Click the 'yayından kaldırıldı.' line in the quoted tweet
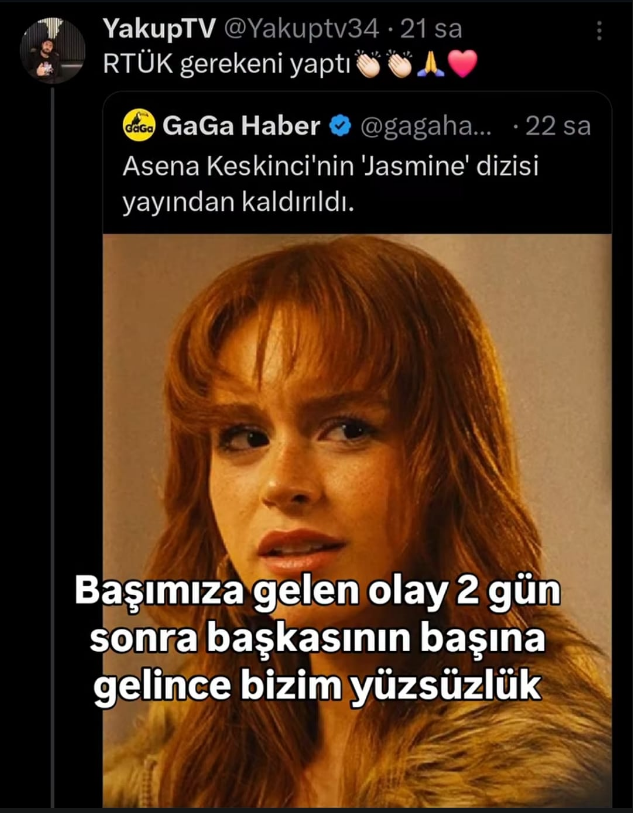This screenshot has height=813, width=633. [x=238, y=202]
